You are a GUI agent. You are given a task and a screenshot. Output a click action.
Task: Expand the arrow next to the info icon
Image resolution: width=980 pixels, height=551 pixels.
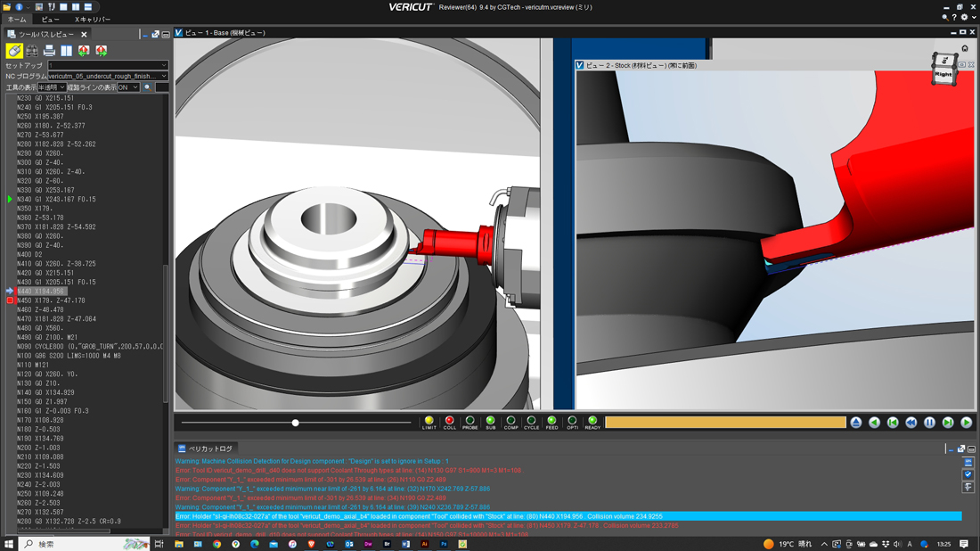tap(27, 7)
